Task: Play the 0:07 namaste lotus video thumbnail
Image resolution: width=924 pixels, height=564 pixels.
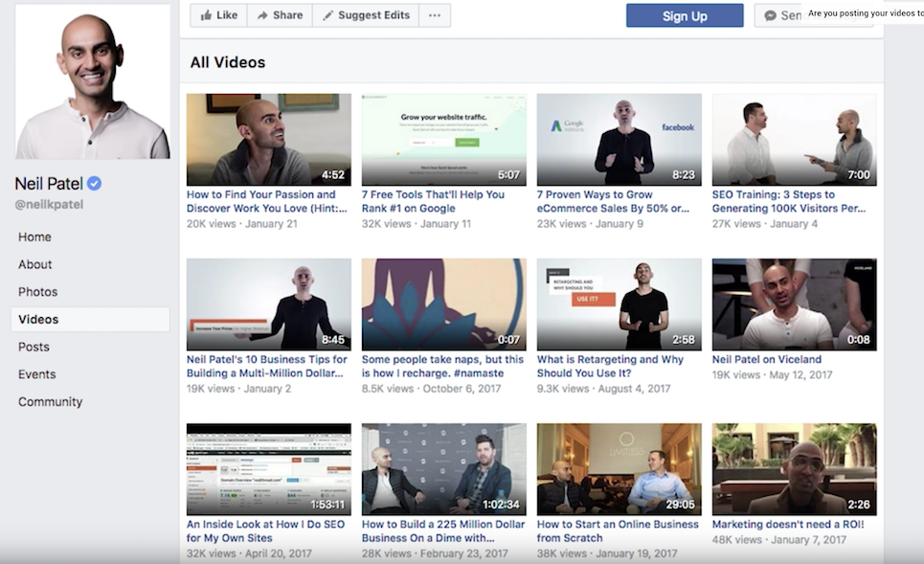Action: (x=443, y=305)
